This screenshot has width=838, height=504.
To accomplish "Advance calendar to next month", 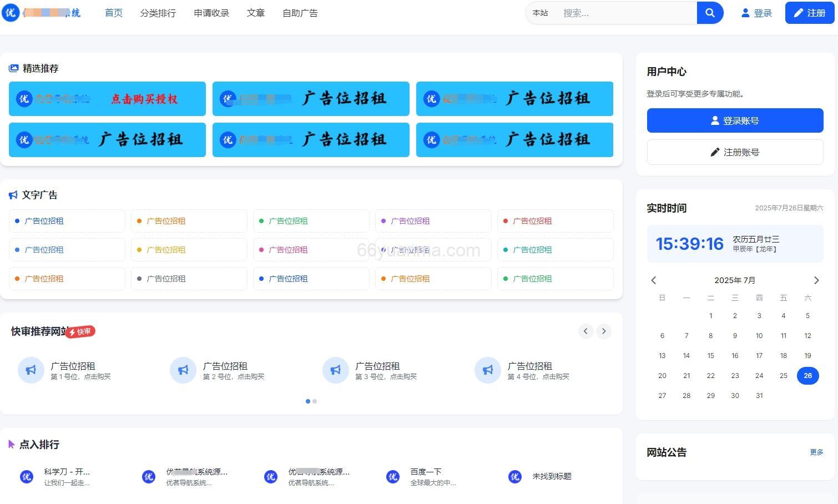I will click(816, 280).
